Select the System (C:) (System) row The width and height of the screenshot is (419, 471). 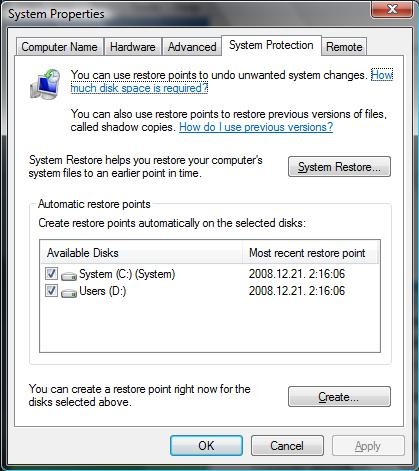[x=210, y=274]
